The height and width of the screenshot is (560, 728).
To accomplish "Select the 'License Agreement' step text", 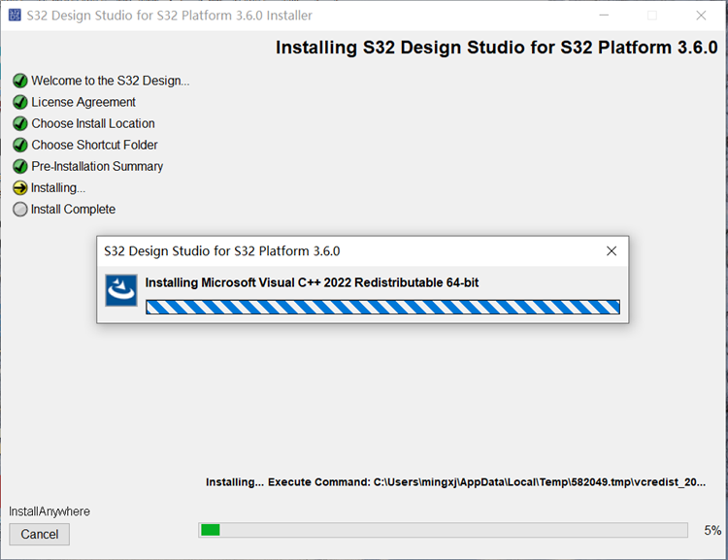I will tap(83, 102).
